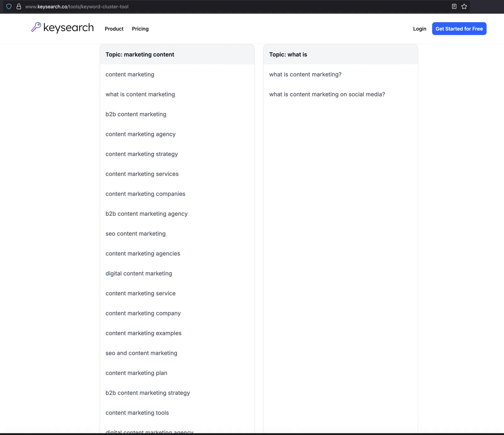Select the 'seo content marketing' keyword
This screenshot has height=435, width=504.
pyautogui.click(x=135, y=234)
